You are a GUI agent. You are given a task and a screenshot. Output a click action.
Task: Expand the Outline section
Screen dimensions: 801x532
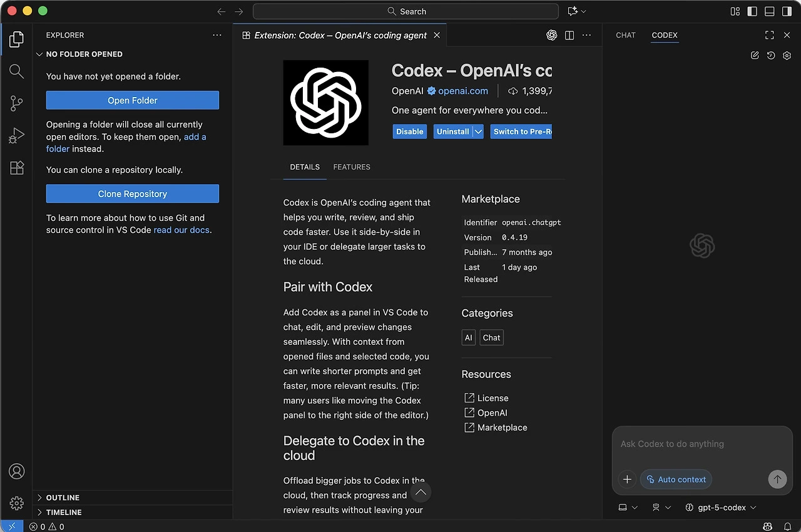point(132,498)
